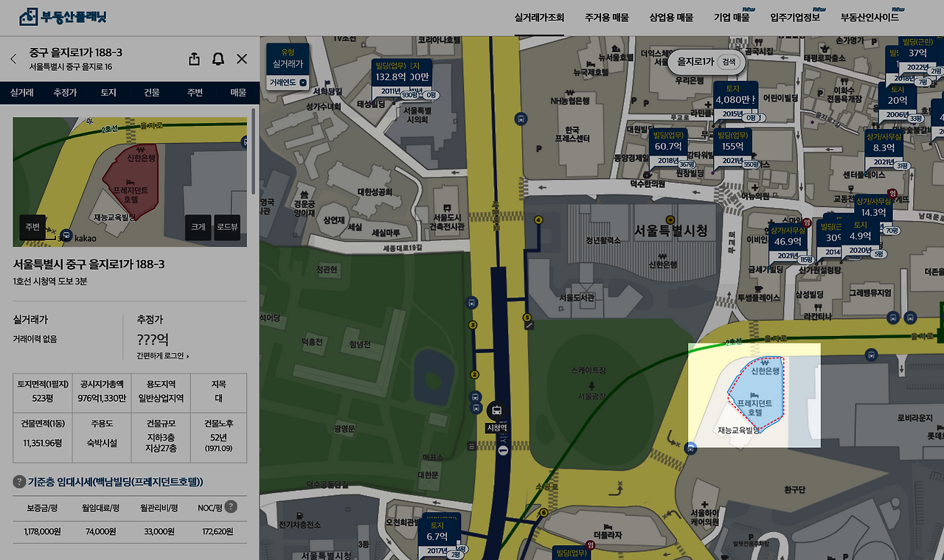Click the 시청역 subway station icon
The image size is (944, 560).
tap(497, 411)
